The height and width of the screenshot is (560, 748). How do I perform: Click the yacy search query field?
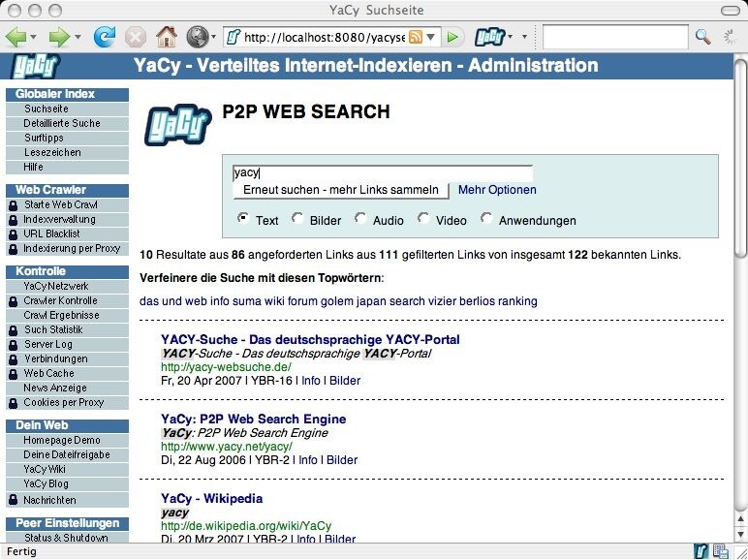click(x=383, y=172)
